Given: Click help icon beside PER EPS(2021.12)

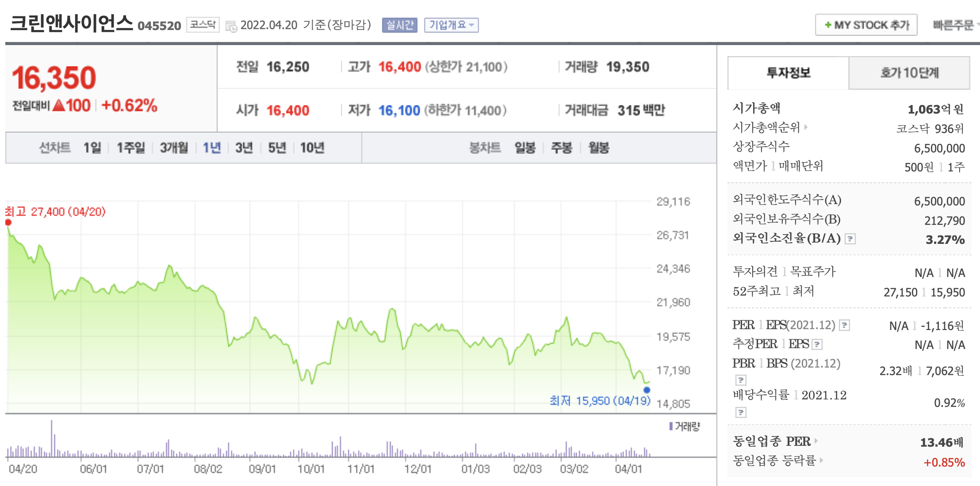Looking at the screenshot, I should [844, 326].
